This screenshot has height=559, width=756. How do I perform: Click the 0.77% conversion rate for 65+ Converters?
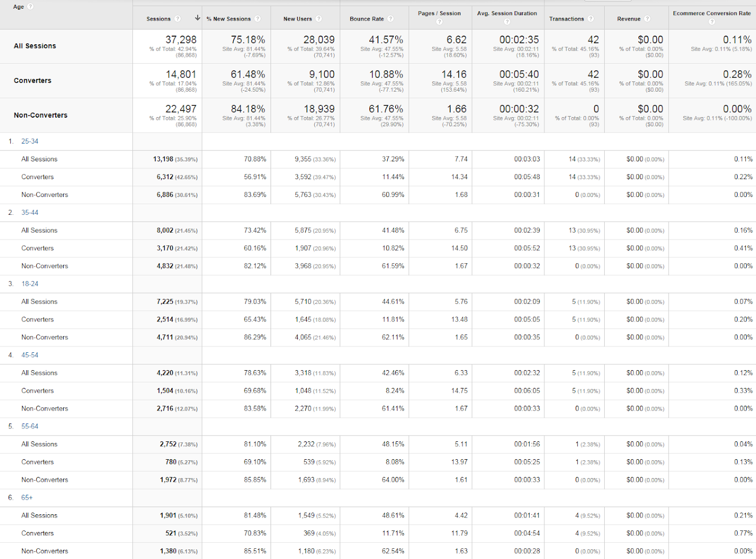[743, 533]
